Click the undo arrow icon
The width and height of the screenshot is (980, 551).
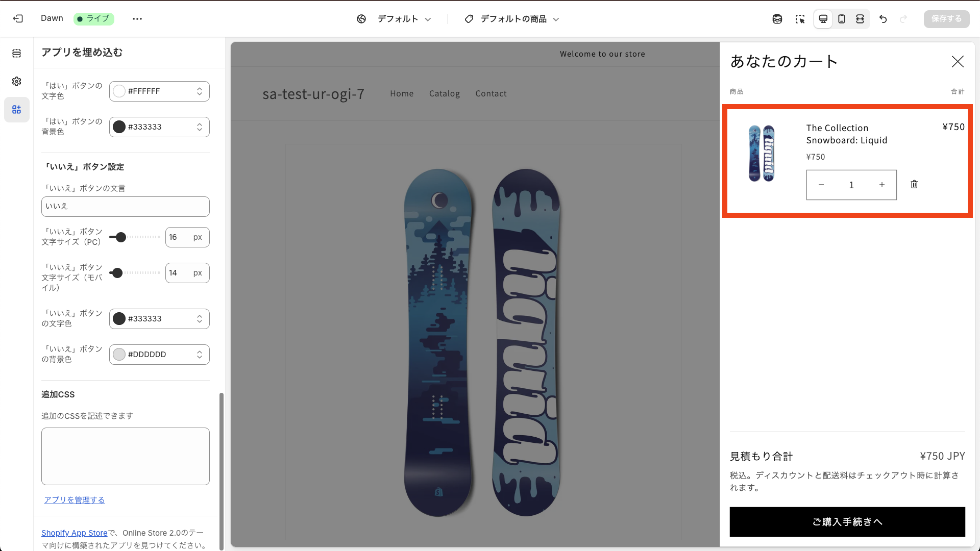pyautogui.click(x=883, y=19)
